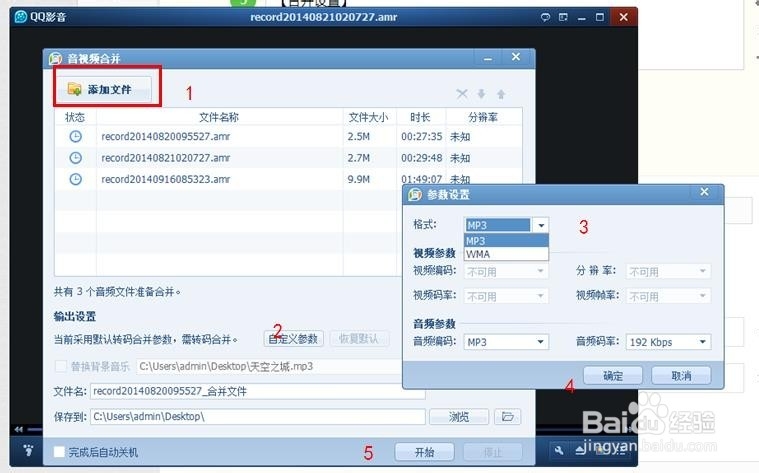Viewport: 759px width, 473px height.
Task: Click the QQ影音 logo icon
Action: click(21, 17)
